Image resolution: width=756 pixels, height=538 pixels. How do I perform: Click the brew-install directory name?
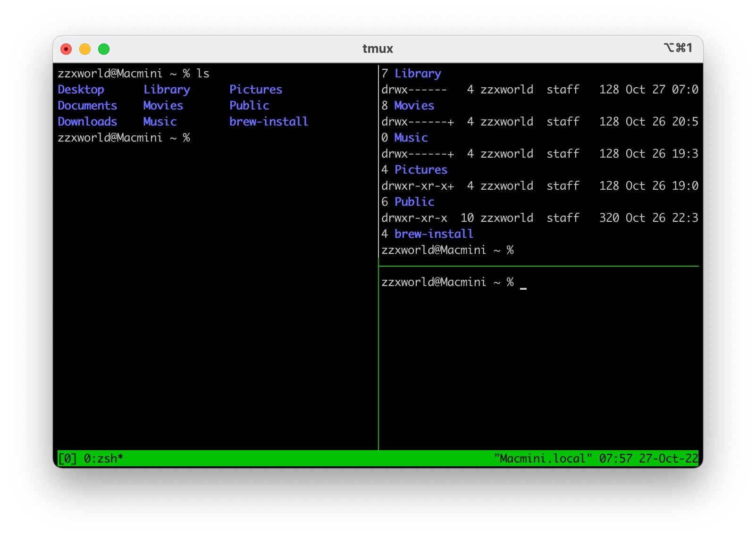pos(268,121)
